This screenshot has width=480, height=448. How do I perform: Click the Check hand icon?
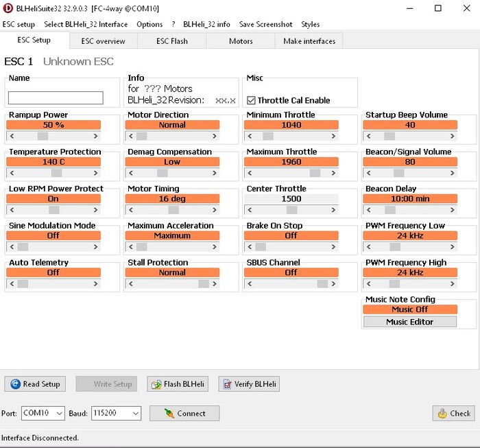coord(442,414)
